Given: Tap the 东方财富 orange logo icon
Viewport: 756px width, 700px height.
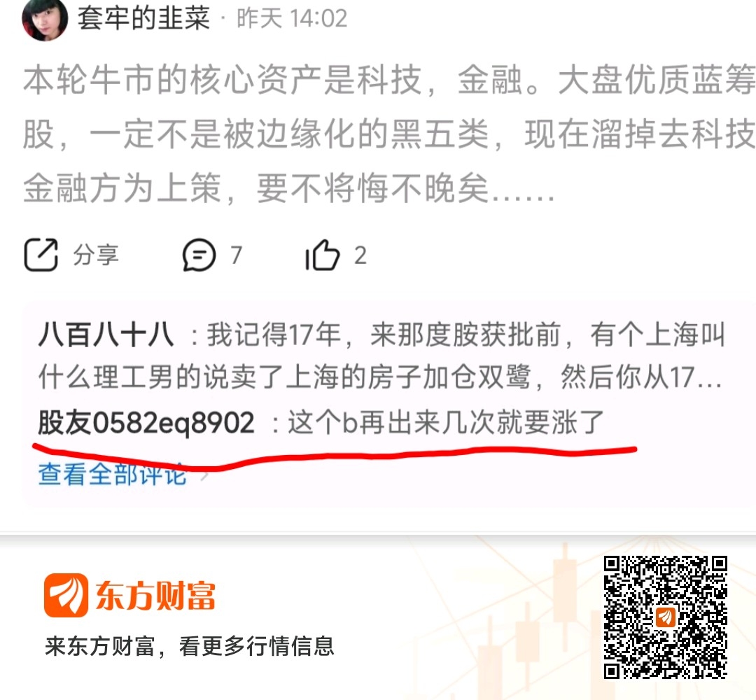Looking at the screenshot, I should pyautogui.click(x=66, y=595).
